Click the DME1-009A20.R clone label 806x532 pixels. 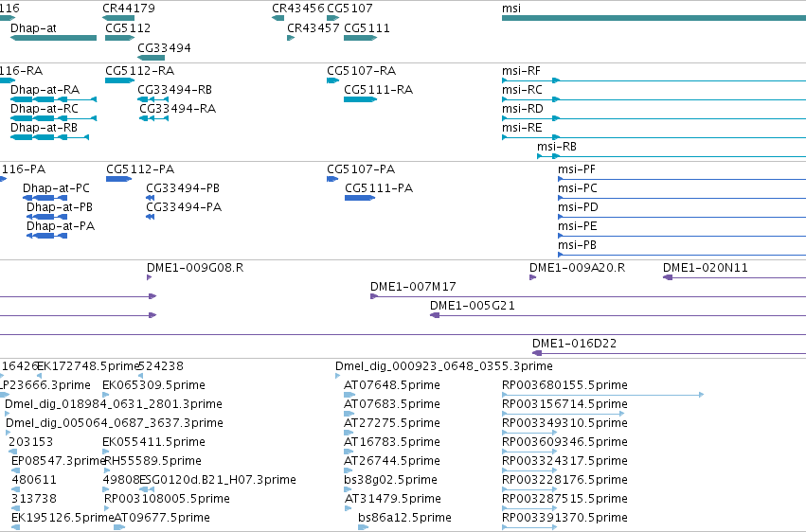click(x=577, y=268)
